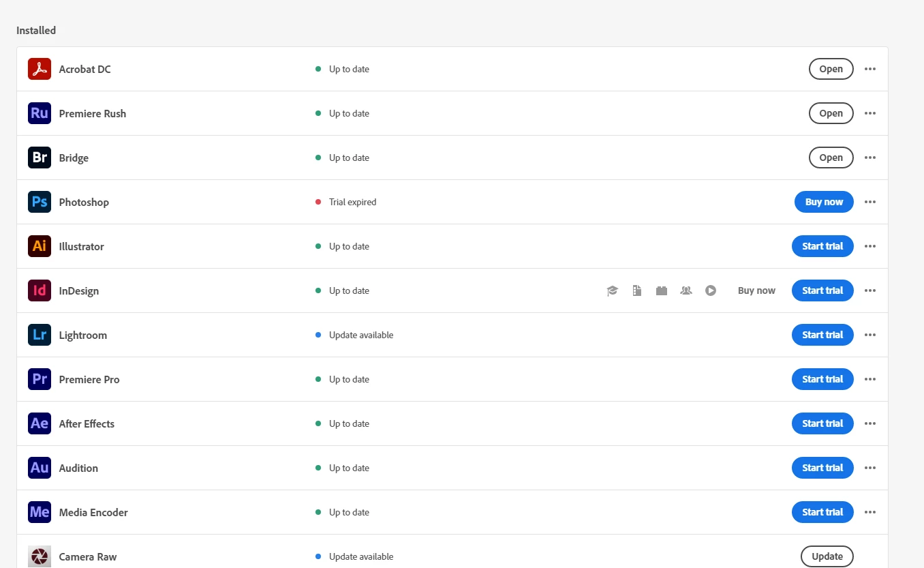924x568 pixels.
Task: Start trial for InDesign
Action: coord(822,290)
